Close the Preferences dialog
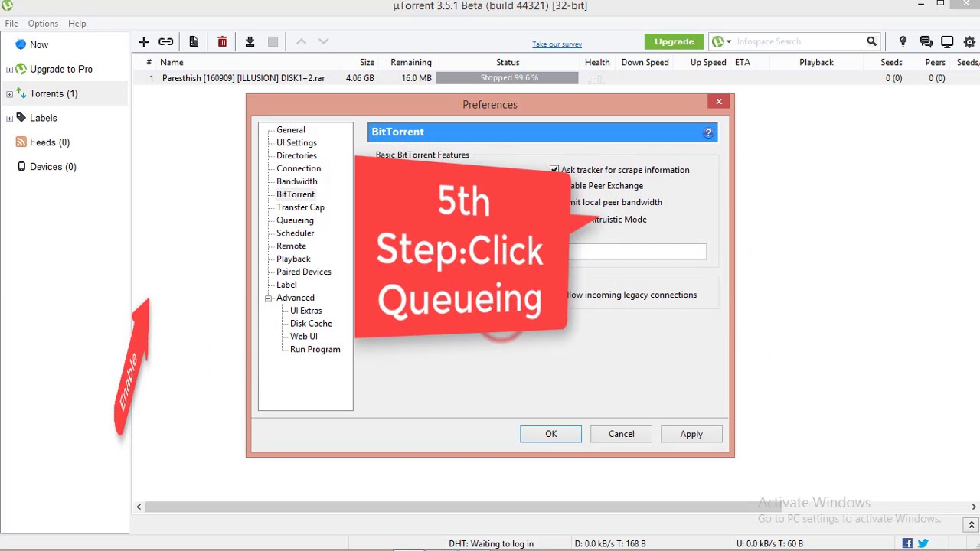This screenshot has height=551, width=980. coord(719,102)
